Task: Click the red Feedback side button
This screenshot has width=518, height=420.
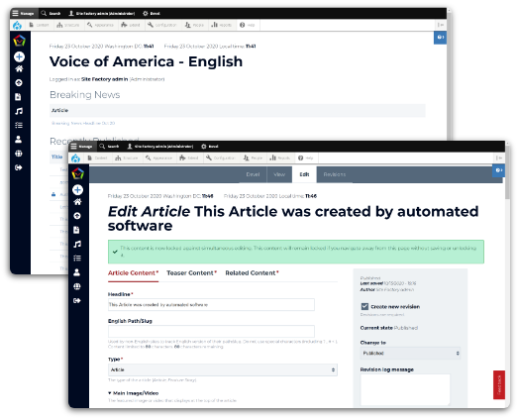Action: [x=499, y=384]
